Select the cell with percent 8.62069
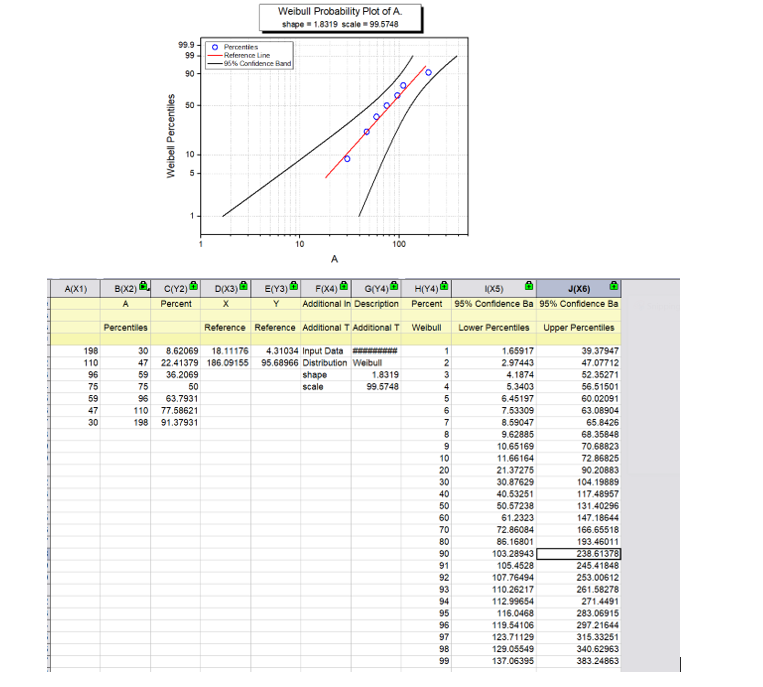Image resolution: width=763 pixels, height=687 pixels. (176, 351)
